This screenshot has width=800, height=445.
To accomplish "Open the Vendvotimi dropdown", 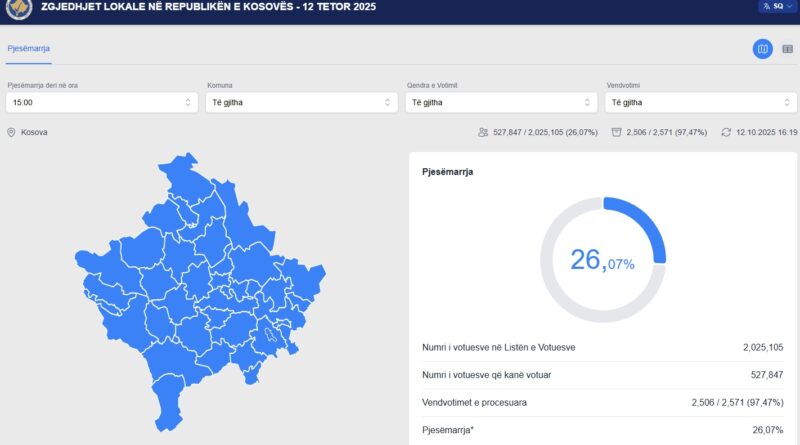I will tap(700, 102).
